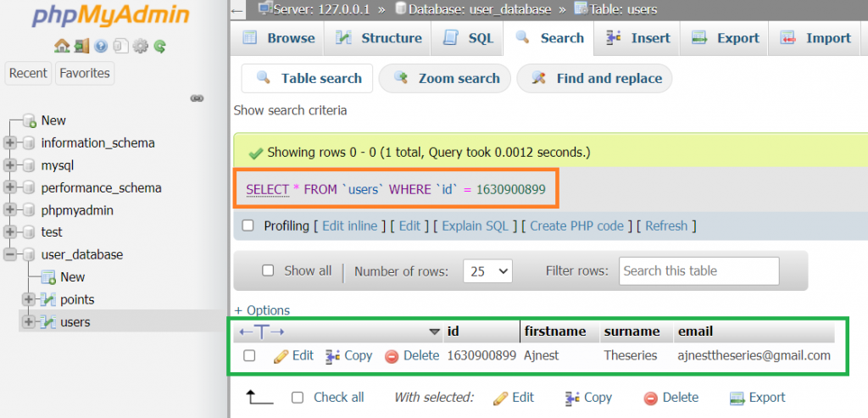The height and width of the screenshot is (418, 868).
Task: Click the Search this table filter field
Action: point(698,270)
